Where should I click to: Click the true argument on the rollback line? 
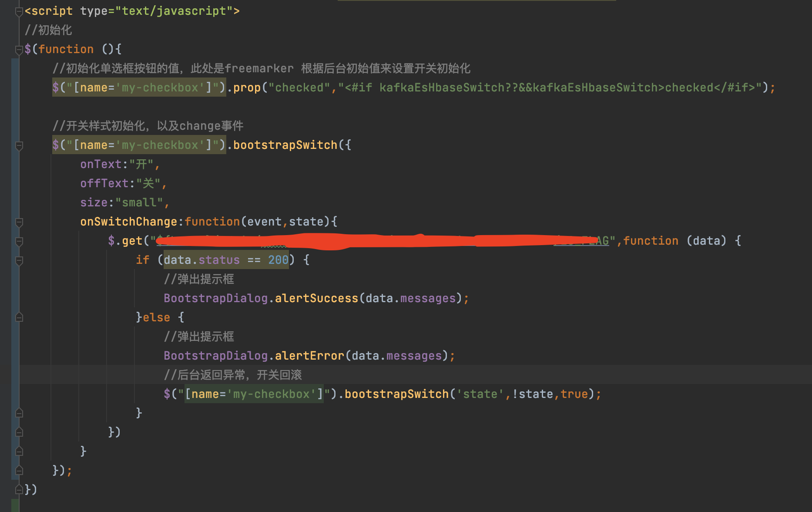(574, 394)
